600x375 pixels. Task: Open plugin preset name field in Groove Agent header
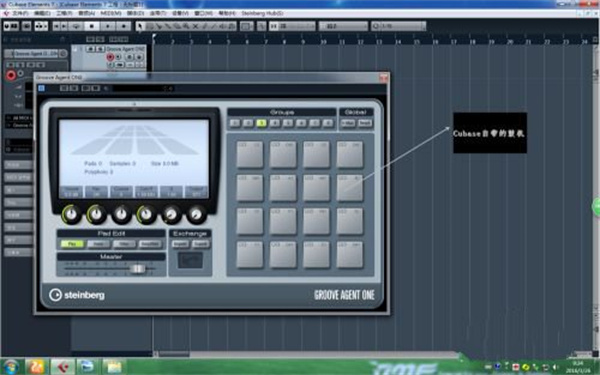(142, 88)
